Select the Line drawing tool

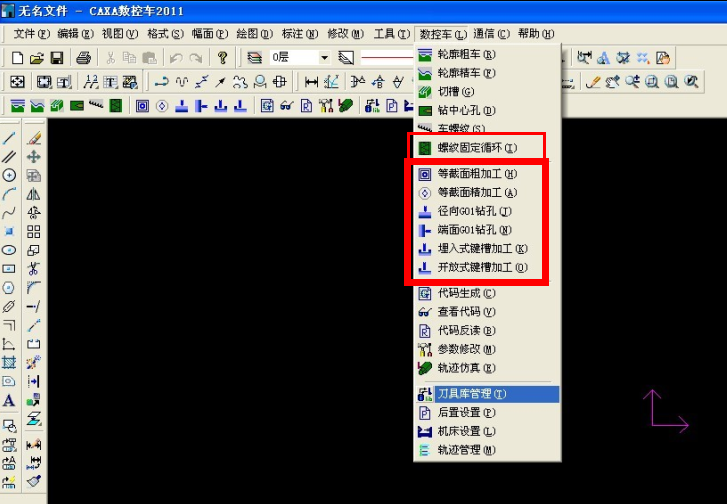9,138
